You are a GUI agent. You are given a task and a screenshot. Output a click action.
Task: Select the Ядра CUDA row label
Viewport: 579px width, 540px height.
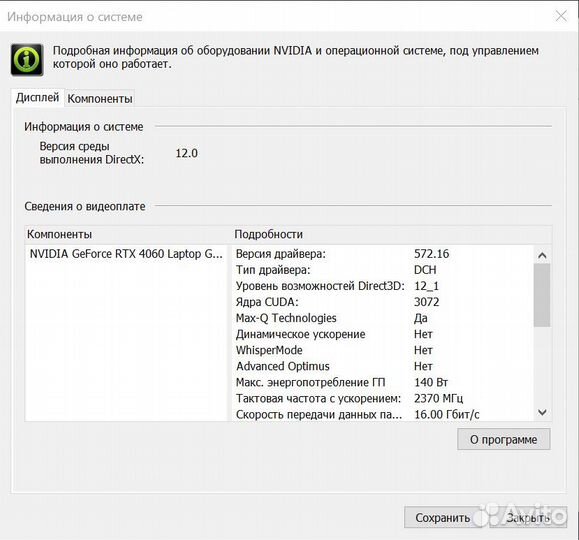coord(267,302)
